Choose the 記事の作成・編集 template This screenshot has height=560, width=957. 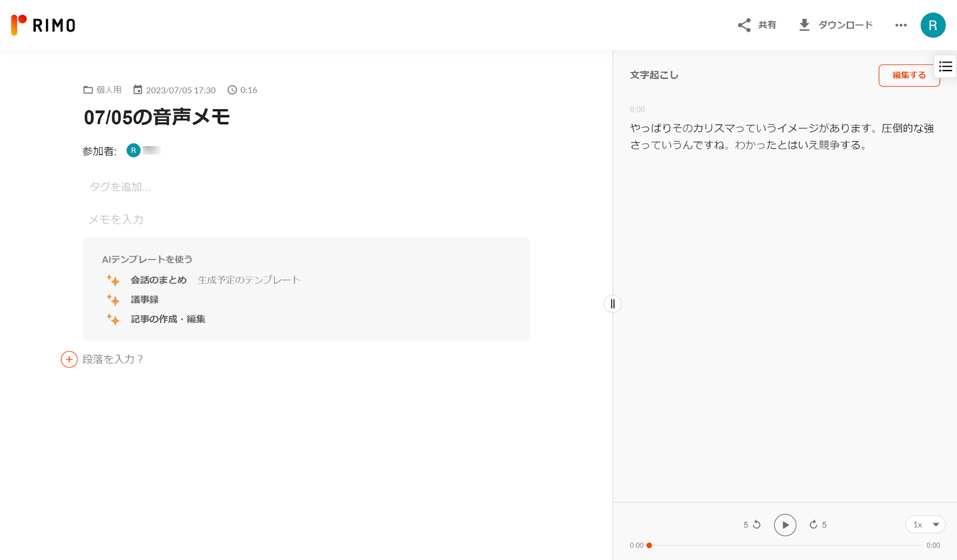[x=167, y=319]
